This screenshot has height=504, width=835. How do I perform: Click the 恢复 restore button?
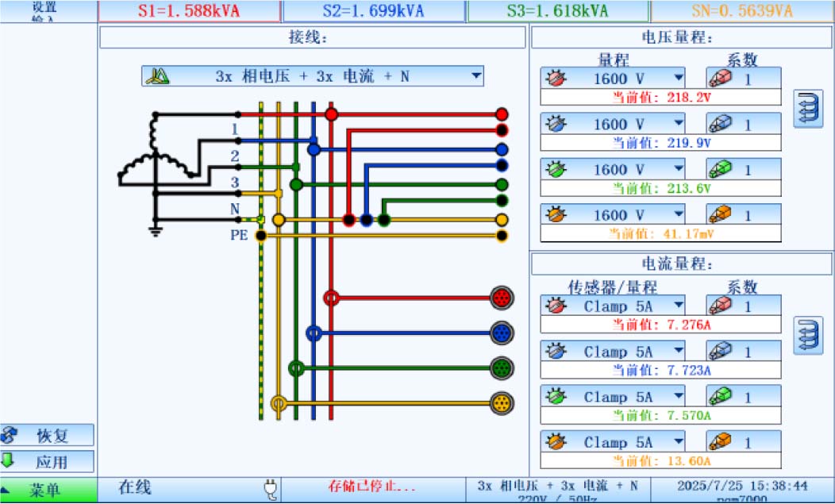pyautogui.click(x=48, y=434)
